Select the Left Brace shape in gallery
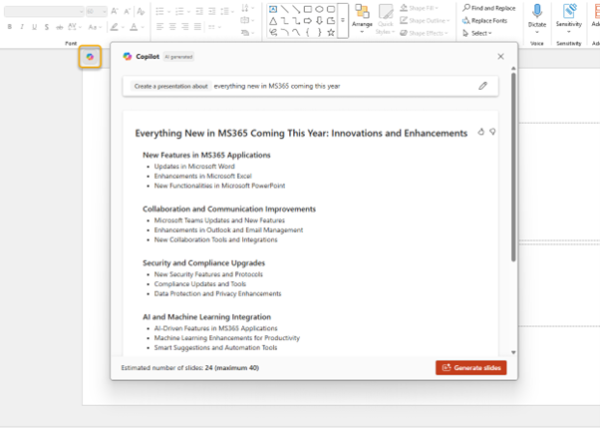 click(308, 33)
